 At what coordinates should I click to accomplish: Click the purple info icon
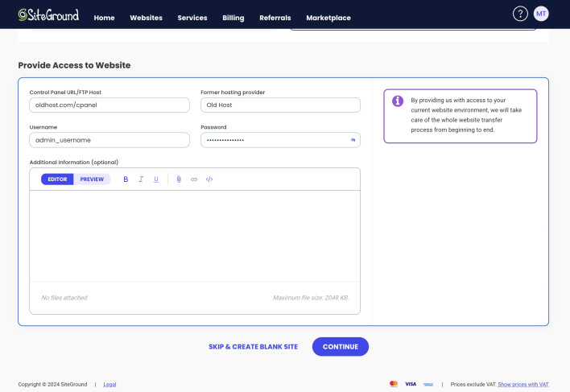pos(398,101)
